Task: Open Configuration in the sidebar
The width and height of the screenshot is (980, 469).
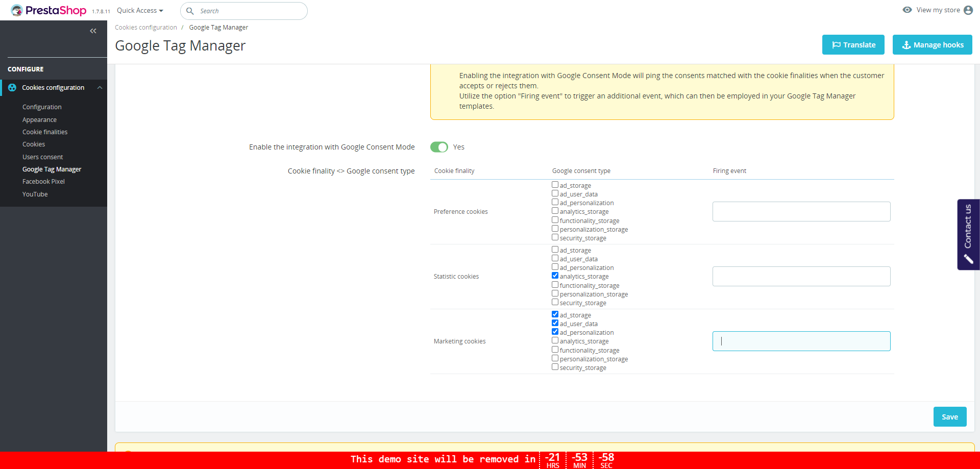Action: 42,107
